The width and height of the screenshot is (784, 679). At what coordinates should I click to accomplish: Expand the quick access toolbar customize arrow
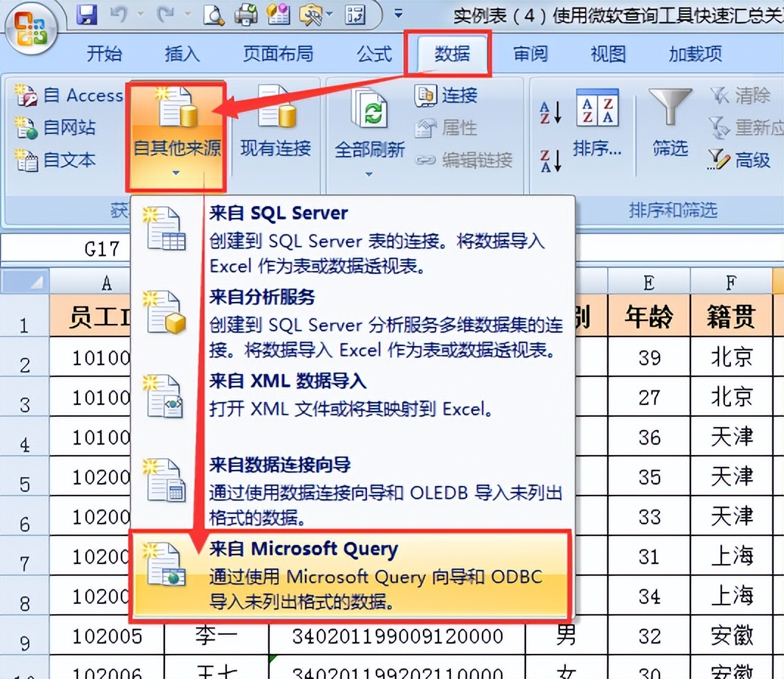(x=399, y=14)
